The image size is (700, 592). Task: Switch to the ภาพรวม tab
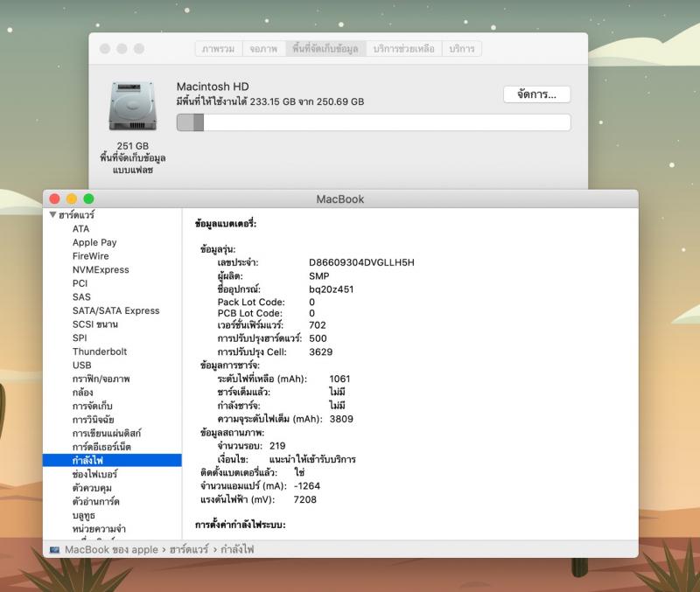[218, 49]
